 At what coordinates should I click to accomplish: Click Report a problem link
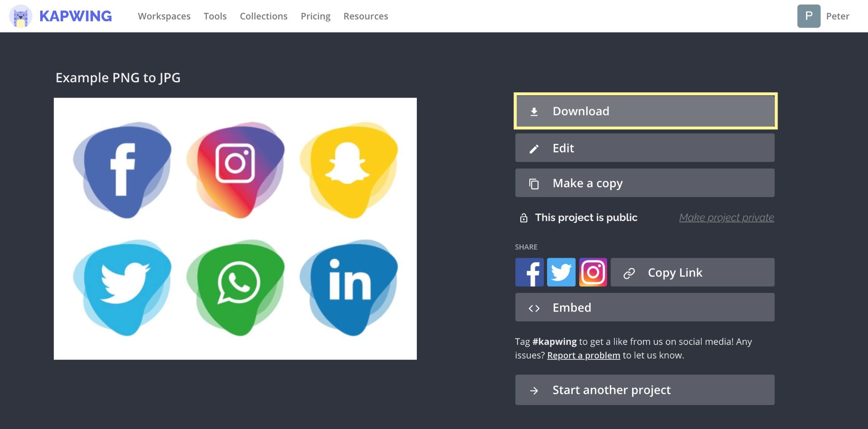pos(583,355)
